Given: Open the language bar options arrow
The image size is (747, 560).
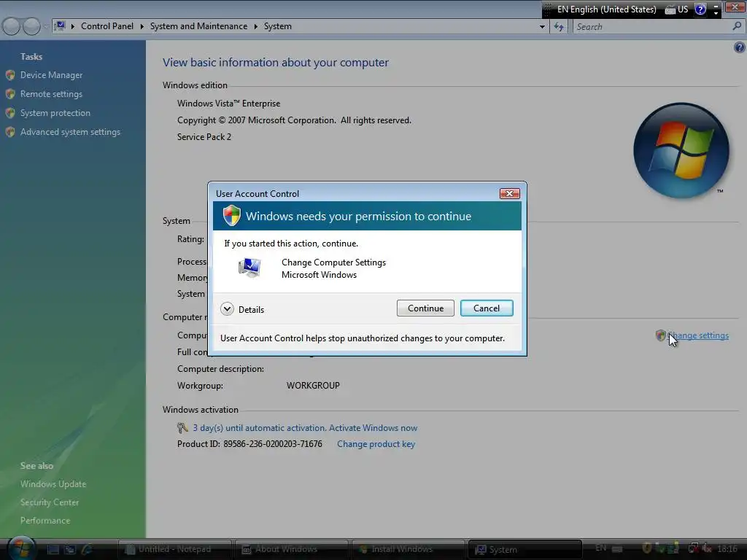Looking at the screenshot, I should click(x=716, y=13).
